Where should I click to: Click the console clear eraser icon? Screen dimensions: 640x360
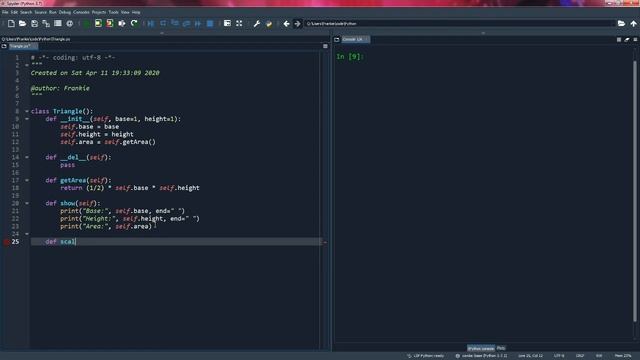point(627,40)
